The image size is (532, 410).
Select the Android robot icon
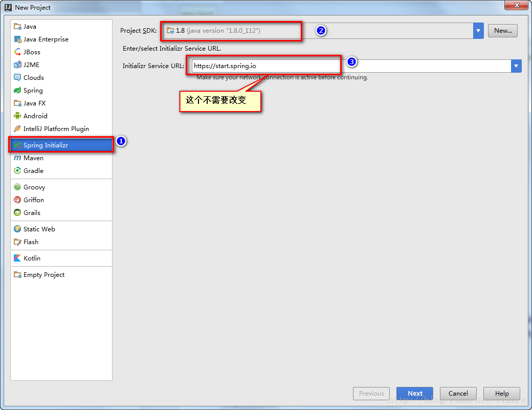pyautogui.click(x=17, y=116)
